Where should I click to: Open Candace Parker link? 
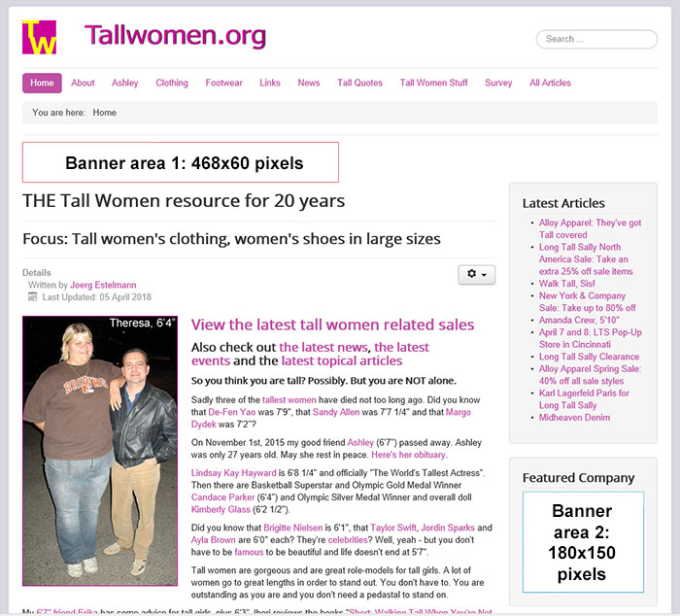pyautogui.click(x=222, y=497)
